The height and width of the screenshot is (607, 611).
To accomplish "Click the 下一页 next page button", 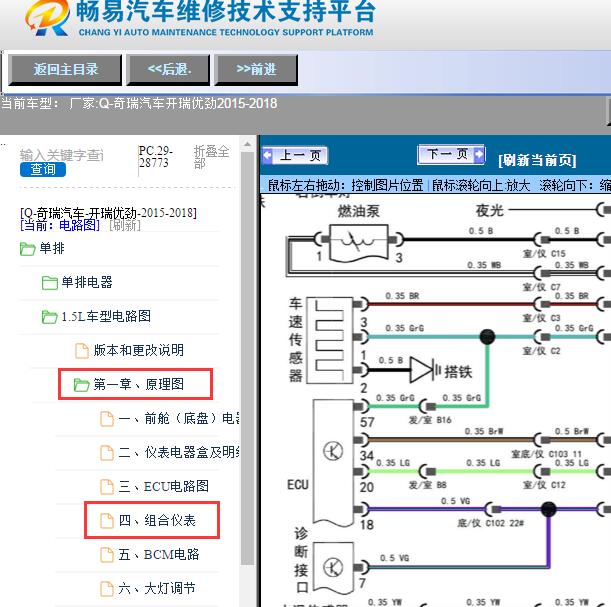I will click(451, 154).
